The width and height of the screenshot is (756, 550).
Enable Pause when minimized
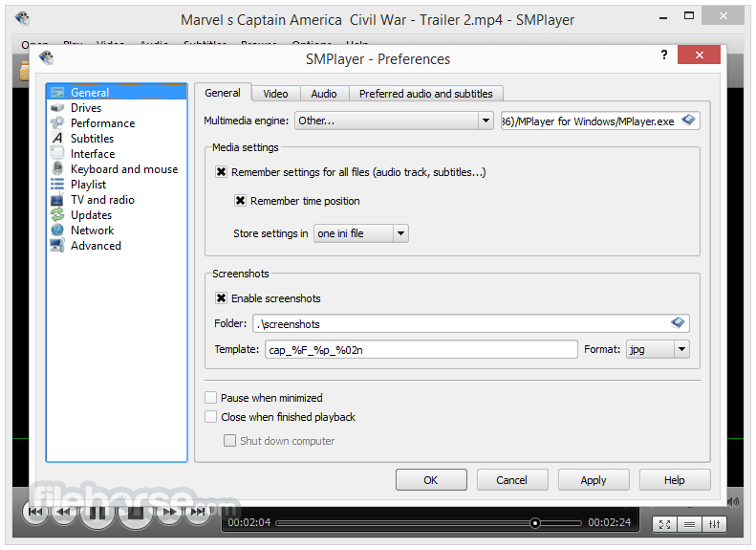point(210,398)
